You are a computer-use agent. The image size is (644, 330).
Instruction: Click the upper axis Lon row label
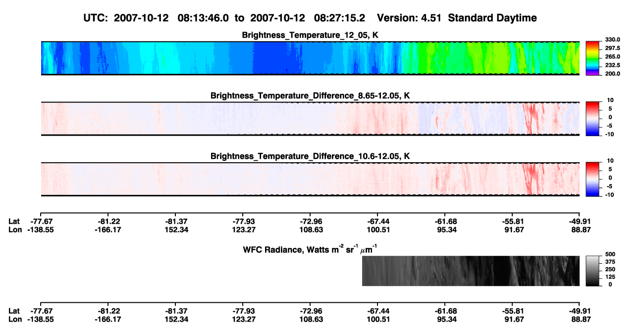click(15, 230)
